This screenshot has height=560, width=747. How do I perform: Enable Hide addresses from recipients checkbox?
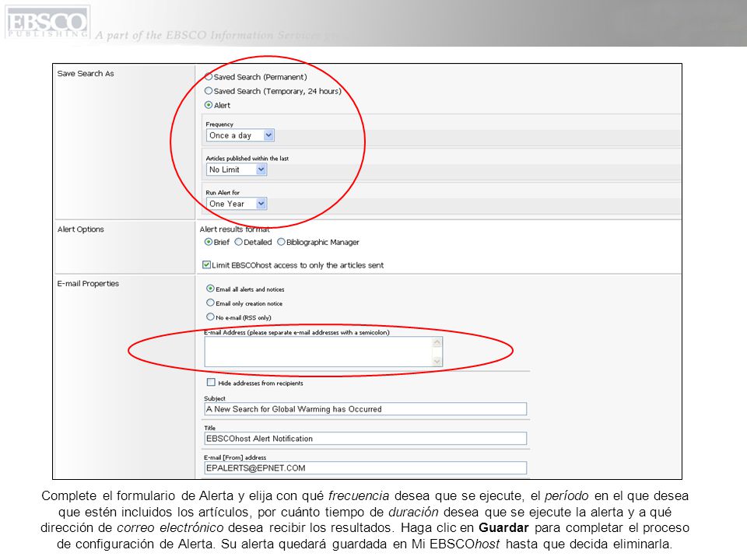point(211,382)
